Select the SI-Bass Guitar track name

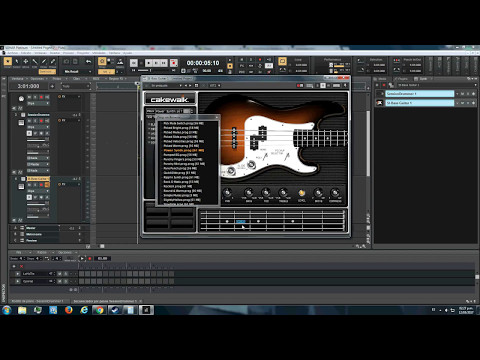coord(38,179)
